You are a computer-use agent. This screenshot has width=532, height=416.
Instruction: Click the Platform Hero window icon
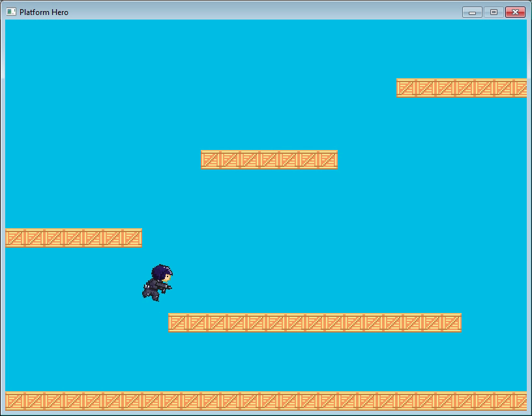coord(11,12)
